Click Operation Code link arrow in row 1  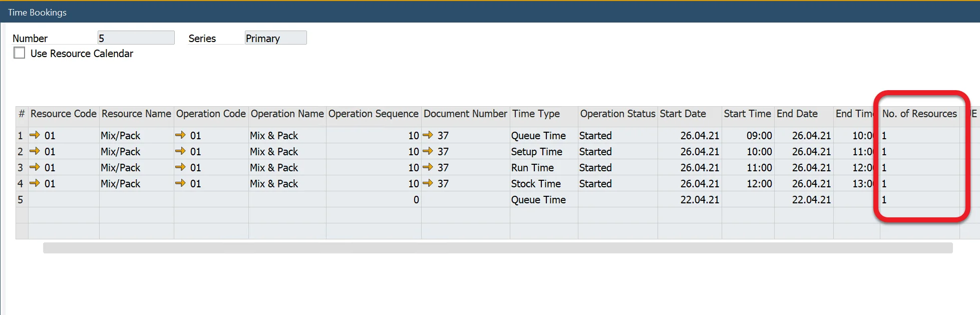point(180,135)
